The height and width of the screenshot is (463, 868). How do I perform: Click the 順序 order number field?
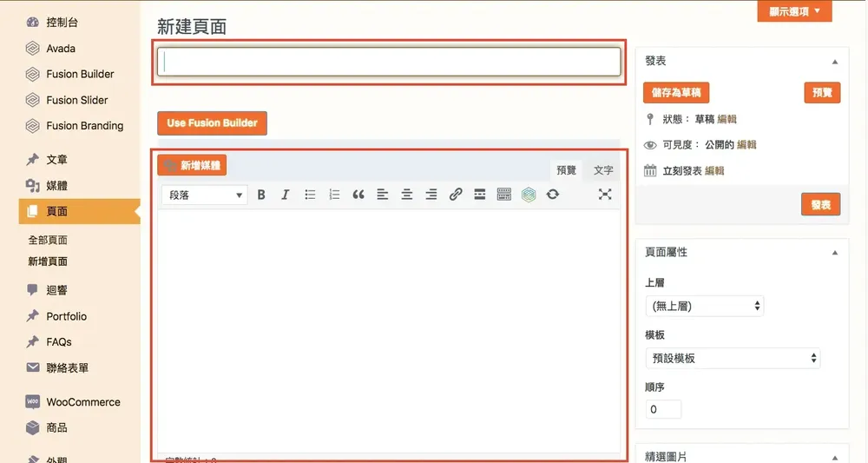(663, 410)
